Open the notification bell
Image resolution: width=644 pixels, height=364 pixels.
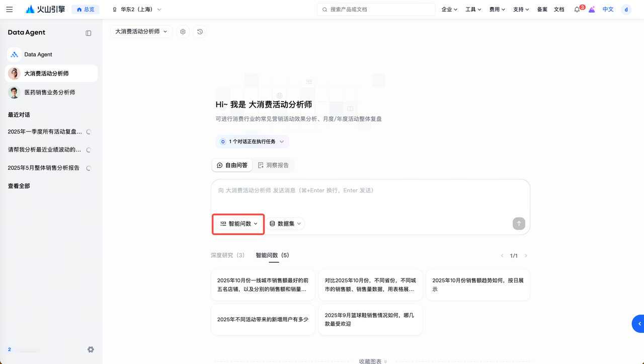tap(577, 10)
